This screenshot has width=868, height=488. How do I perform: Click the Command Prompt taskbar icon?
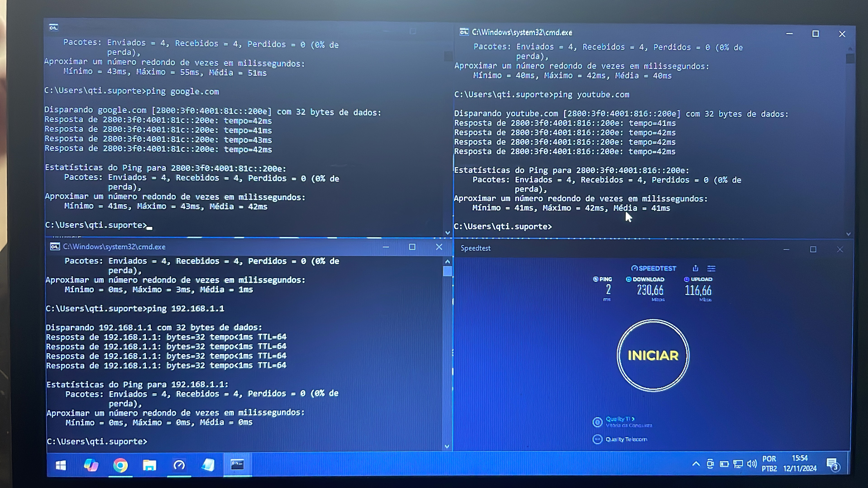(237, 465)
